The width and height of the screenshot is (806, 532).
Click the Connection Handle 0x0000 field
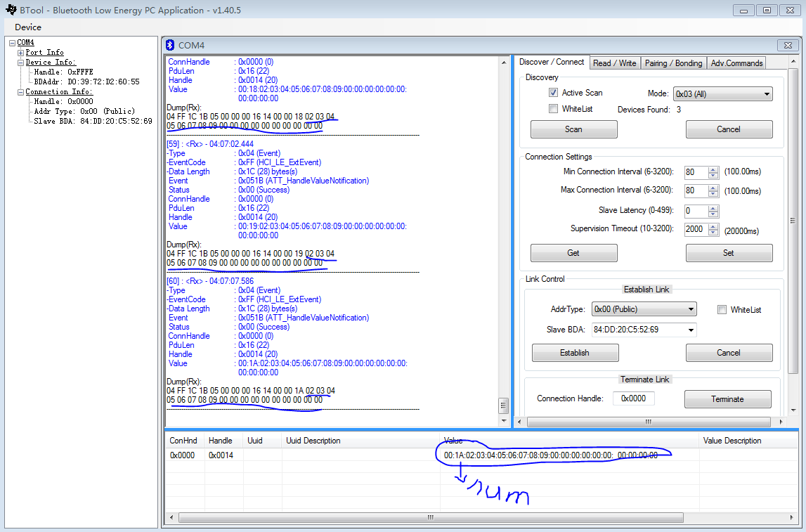[x=633, y=398]
